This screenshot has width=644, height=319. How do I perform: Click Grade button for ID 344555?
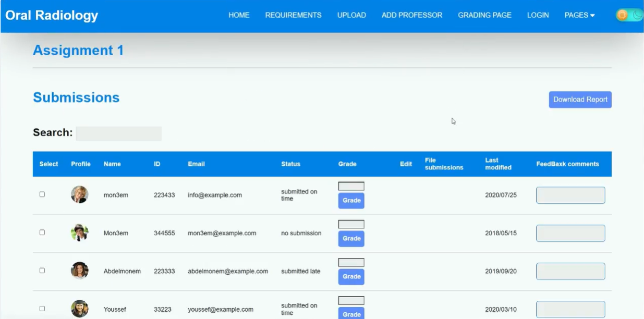click(x=351, y=239)
